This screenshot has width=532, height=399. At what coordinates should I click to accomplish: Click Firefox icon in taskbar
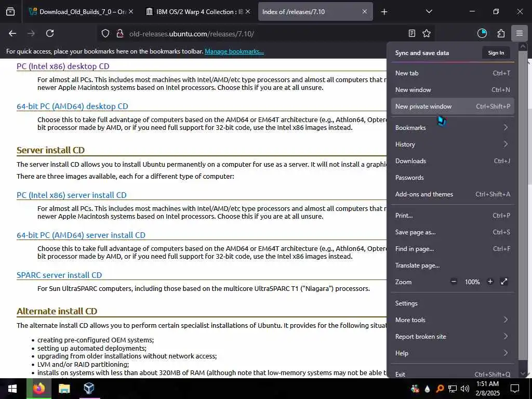coord(38,389)
